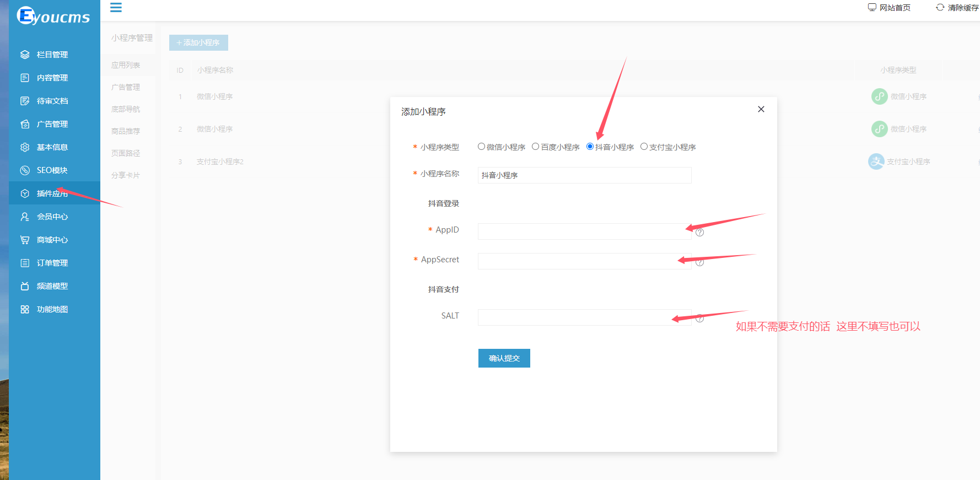Click the 频道模型 sidebar icon
Image resolution: width=980 pixels, height=480 pixels.
pos(25,286)
